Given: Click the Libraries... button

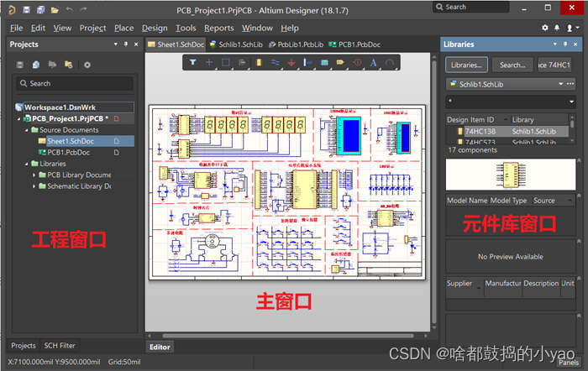Looking at the screenshot, I should tap(466, 65).
